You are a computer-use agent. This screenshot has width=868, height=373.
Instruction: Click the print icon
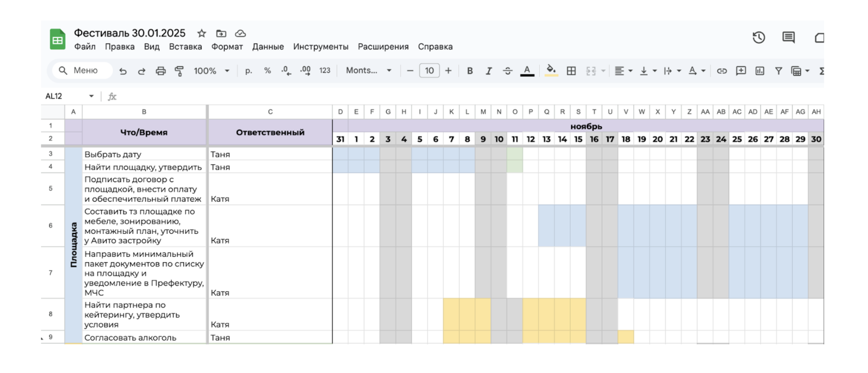point(160,70)
